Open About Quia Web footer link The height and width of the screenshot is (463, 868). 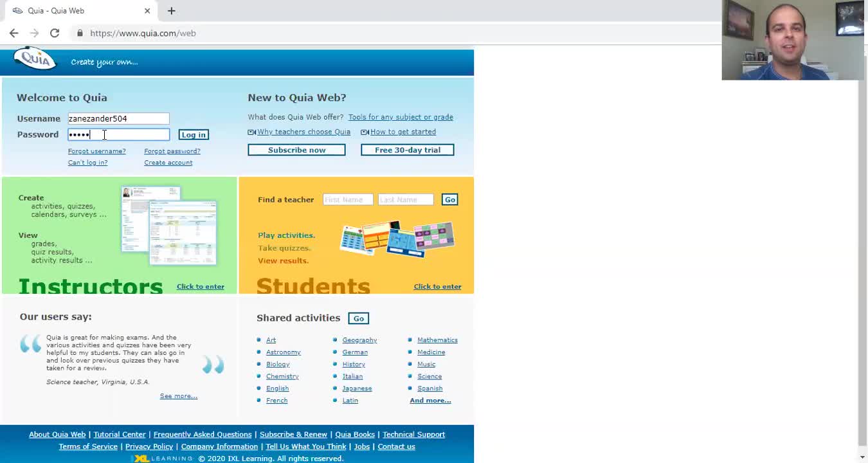pos(57,435)
